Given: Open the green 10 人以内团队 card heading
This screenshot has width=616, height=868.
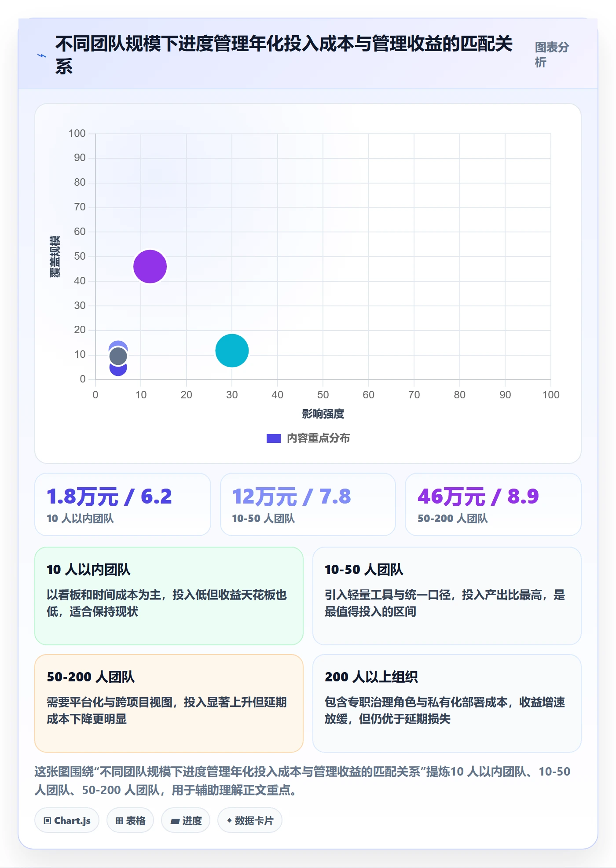Looking at the screenshot, I should pyautogui.click(x=88, y=570).
